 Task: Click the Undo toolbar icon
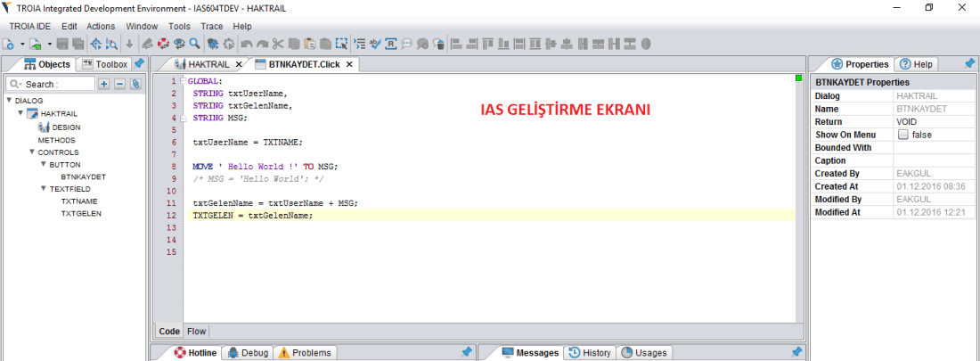click(x=246, y=44)
